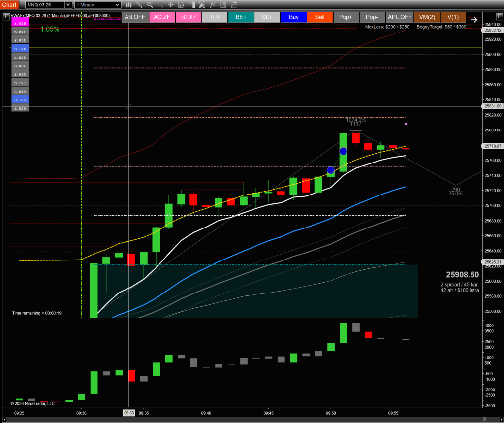Open the bar type icon in toolbar
The image size is (504, 423).
point(129,5)
